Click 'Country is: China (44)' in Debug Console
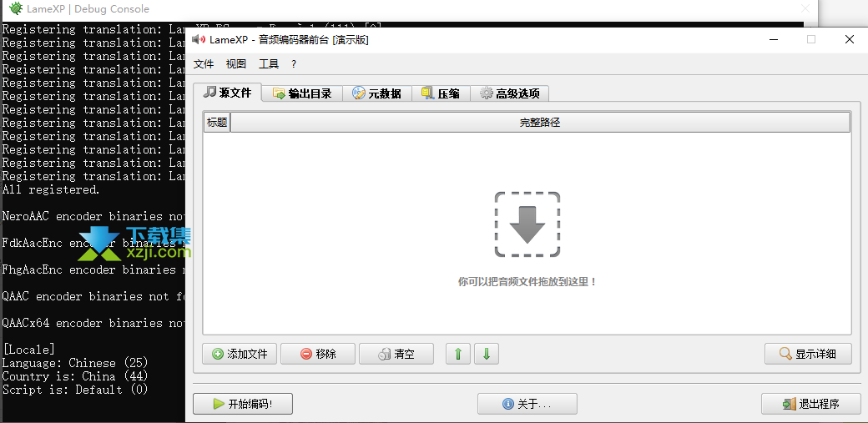The height and width of the screenshot is (423, 868). pyautogui.click(x=75, y=376)
